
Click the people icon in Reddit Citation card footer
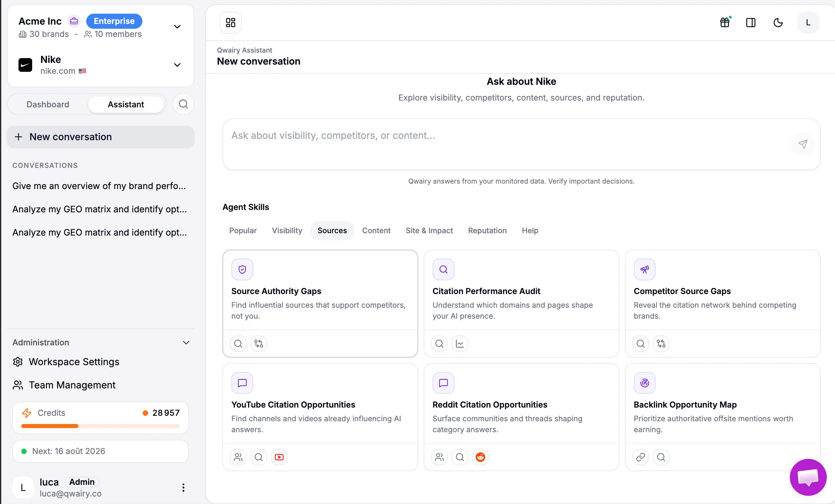(439, 457)
